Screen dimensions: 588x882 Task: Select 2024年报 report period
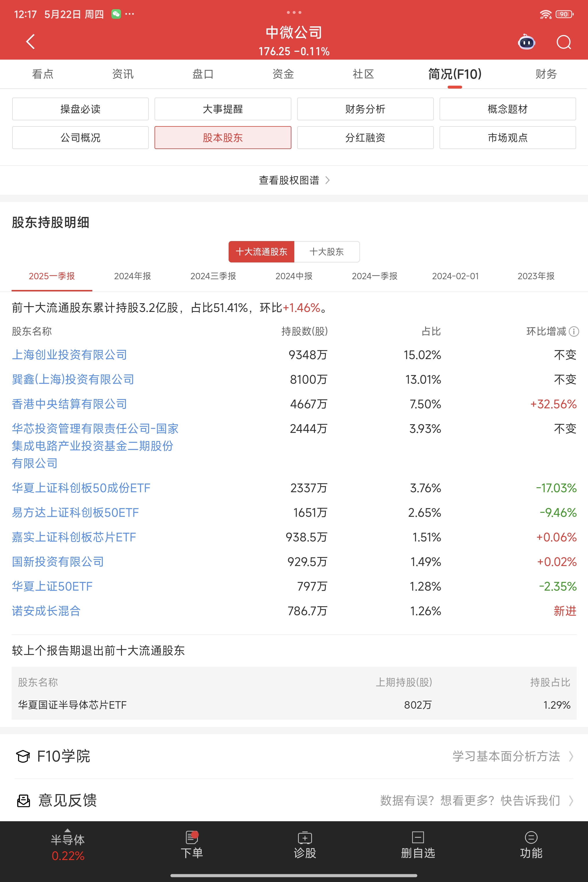[132, 276]
